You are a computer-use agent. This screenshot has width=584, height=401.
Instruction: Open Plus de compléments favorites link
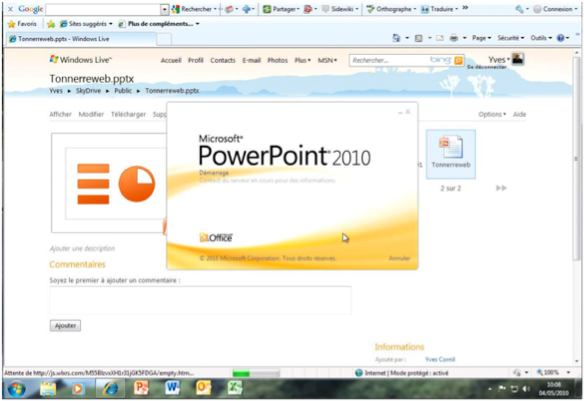pyautogui.click(x=159, y=24)
